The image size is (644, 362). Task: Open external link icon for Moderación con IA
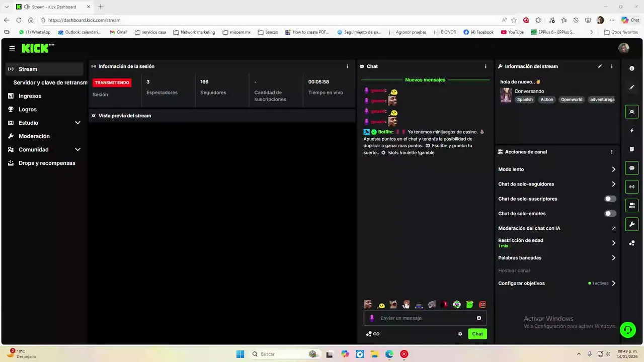pos(613,228)
